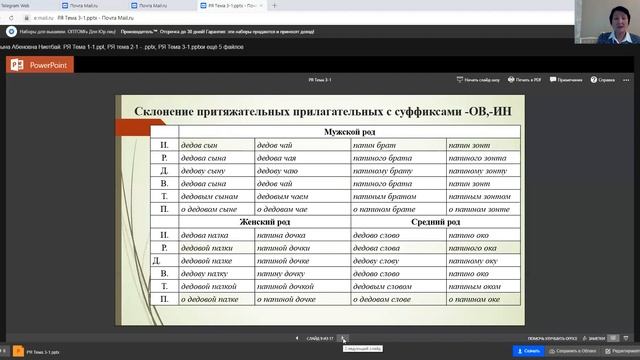Open the Заметки notes pane

coord(593,338)
